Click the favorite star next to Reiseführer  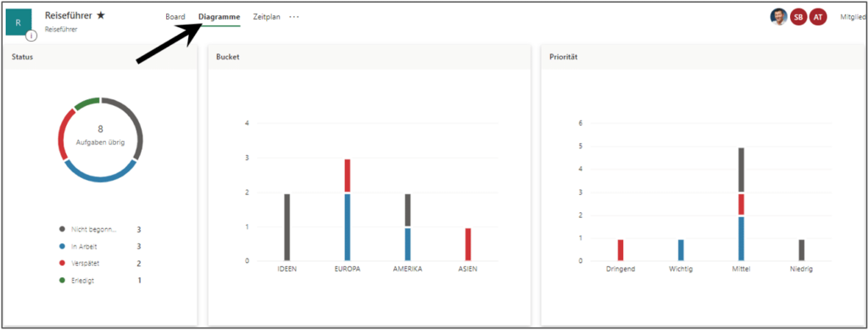[x=100, y=15]
